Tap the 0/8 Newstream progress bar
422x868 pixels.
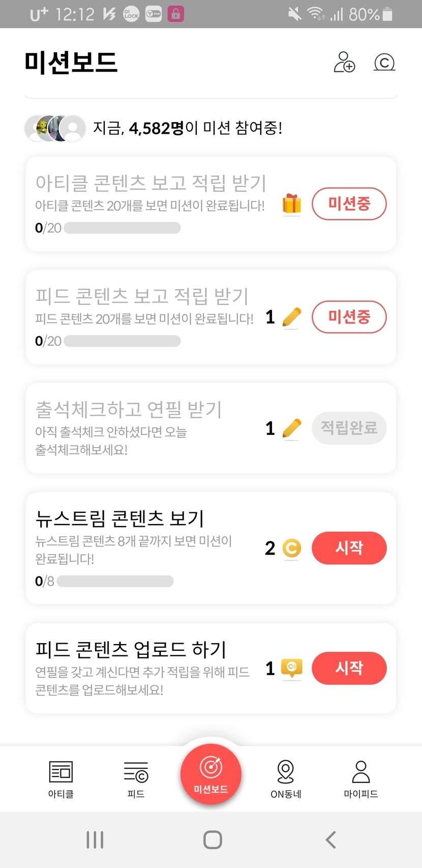(115, 581)
